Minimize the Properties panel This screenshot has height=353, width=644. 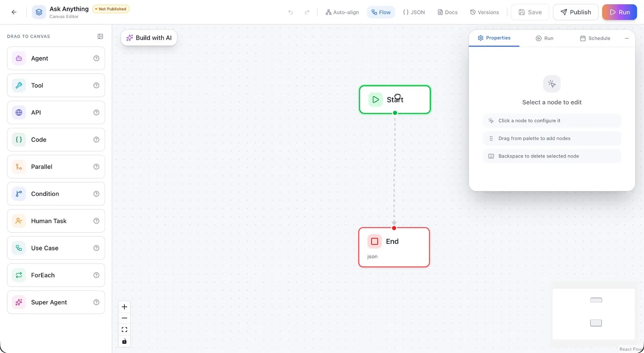[x=627, y=38]
